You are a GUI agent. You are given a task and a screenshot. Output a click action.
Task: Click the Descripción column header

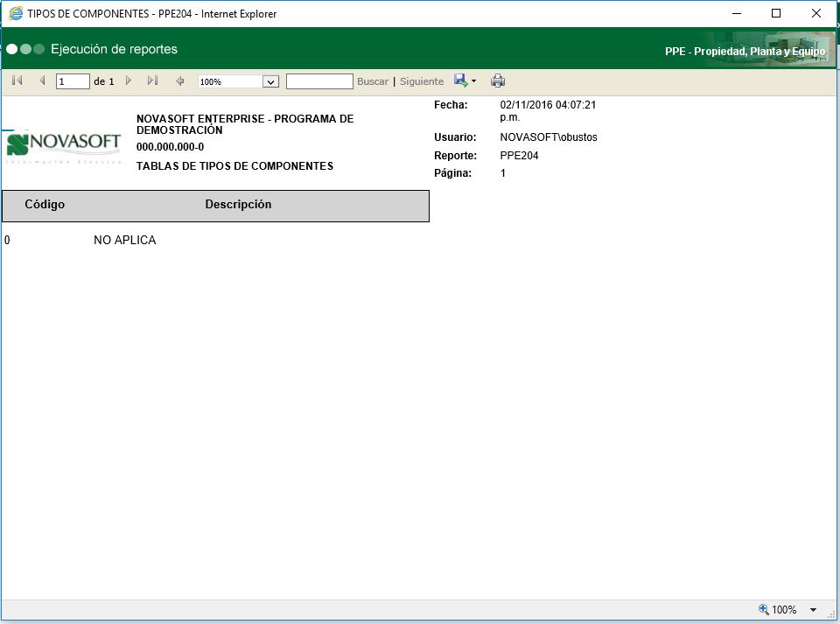coord(238,204)
